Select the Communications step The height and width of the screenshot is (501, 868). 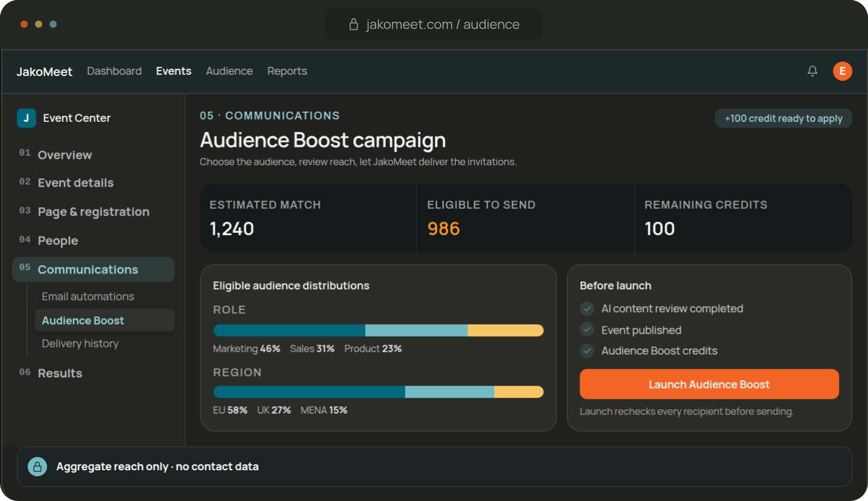[x=94, y=270]
